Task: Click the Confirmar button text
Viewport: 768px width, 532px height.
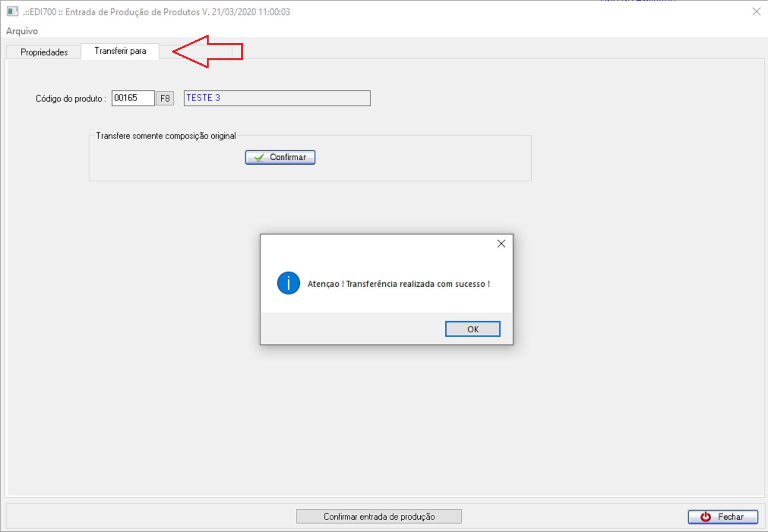Action: click(x=288, y=157)
